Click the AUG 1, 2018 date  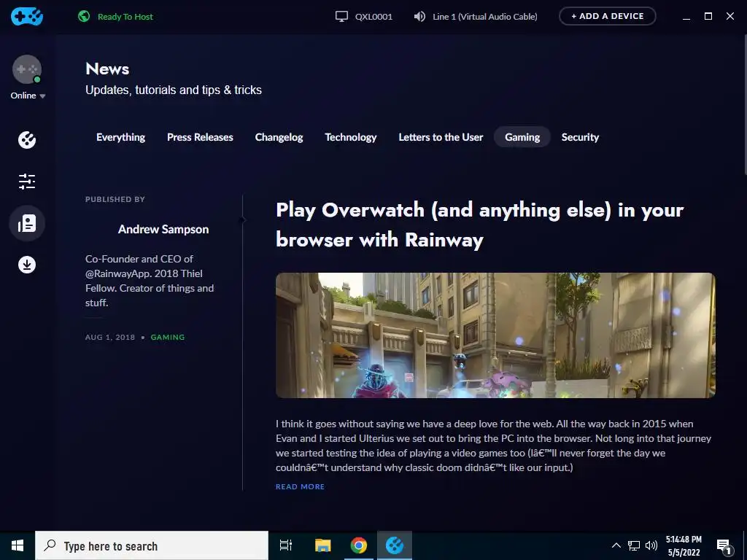[x=110, y=337]
